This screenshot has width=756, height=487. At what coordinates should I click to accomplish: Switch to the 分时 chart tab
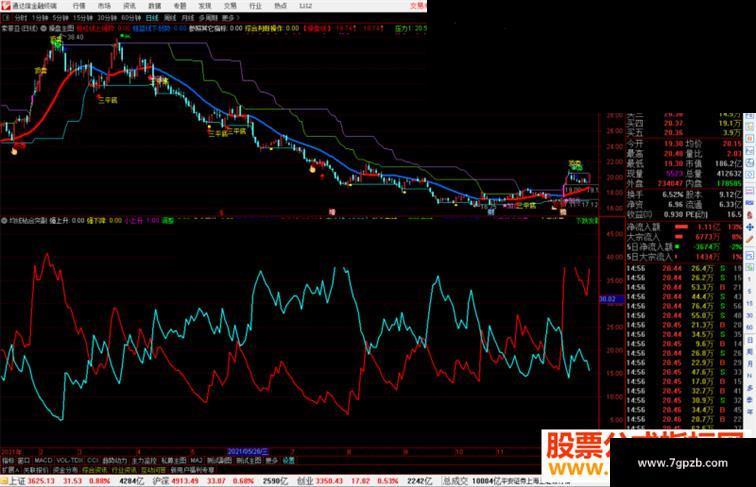point(21,18)
